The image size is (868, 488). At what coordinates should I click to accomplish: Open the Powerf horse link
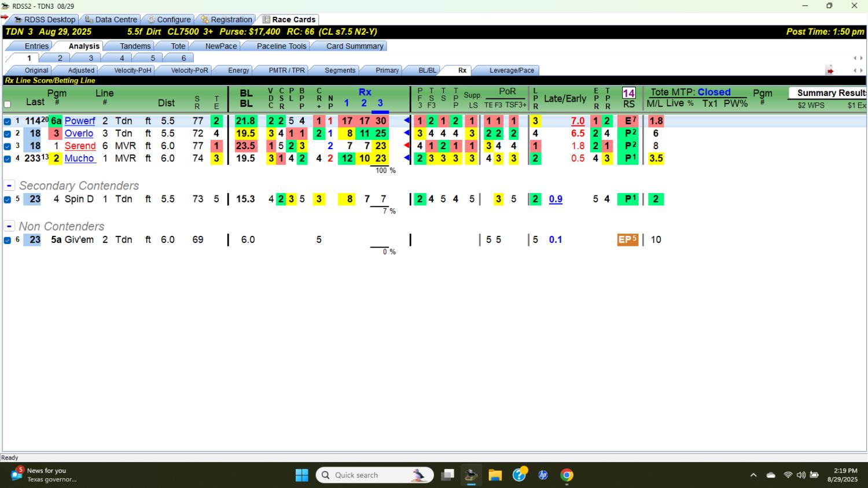[x=80, y=121]
